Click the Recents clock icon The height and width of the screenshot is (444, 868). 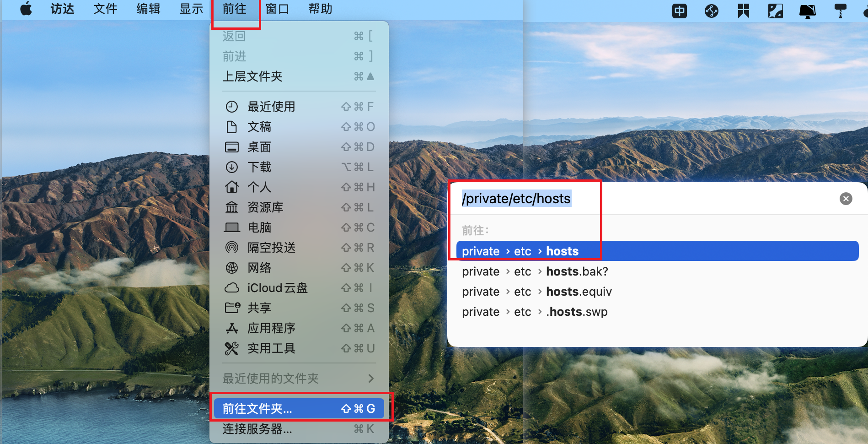tap(232, 107)
